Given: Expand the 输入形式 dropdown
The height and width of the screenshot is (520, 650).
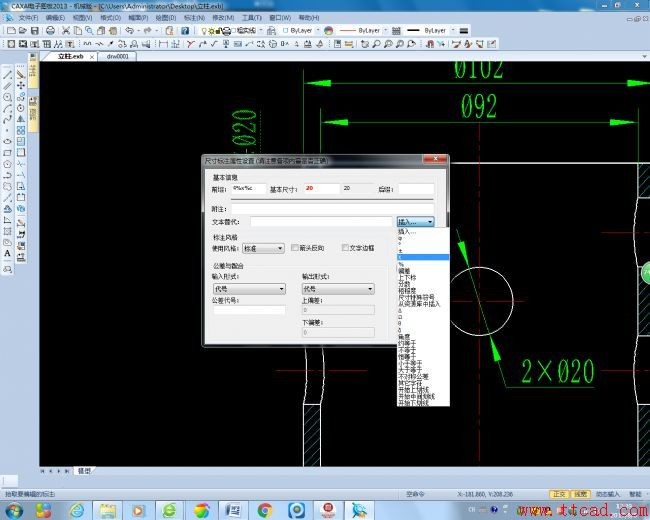Looking at the screenshot, I should click(249, 289).
